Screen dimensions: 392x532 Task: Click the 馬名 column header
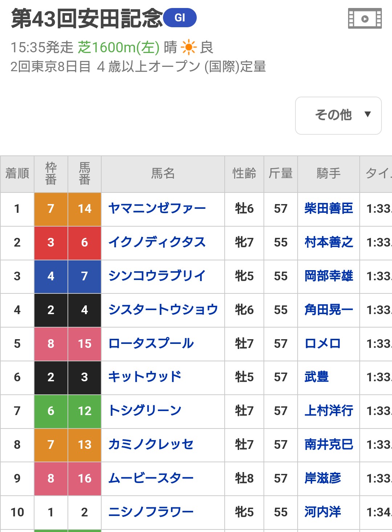[163, 174]
